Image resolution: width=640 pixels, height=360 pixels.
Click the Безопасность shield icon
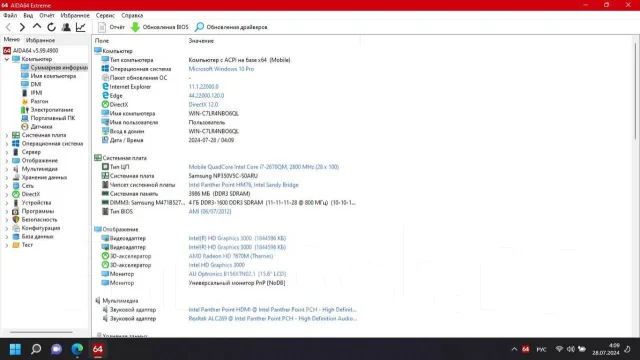tap(16, 220)
